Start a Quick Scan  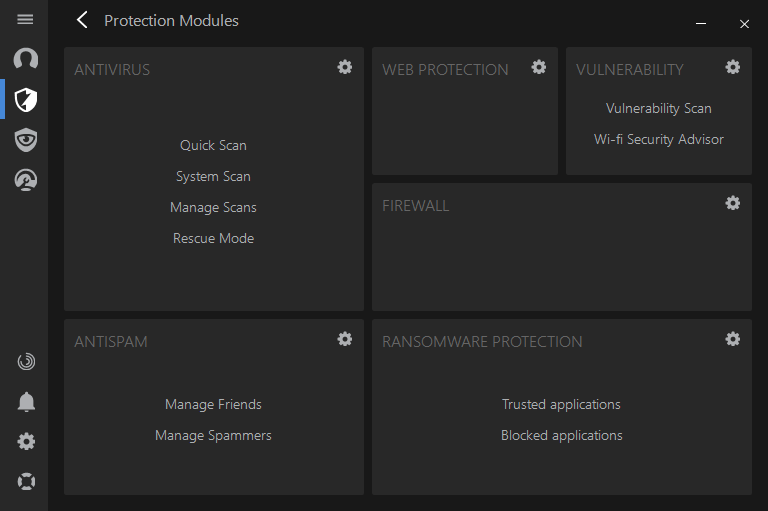click(x=213, y=146)
